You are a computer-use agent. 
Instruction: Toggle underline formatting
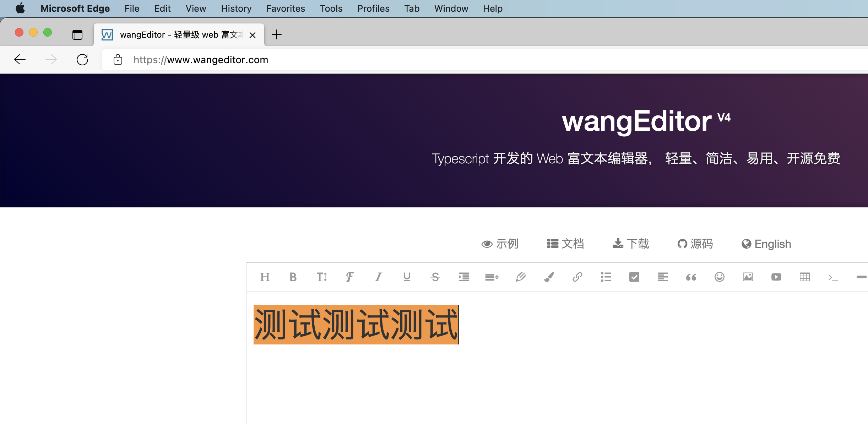pyautogui.click(x=407, y=277)
